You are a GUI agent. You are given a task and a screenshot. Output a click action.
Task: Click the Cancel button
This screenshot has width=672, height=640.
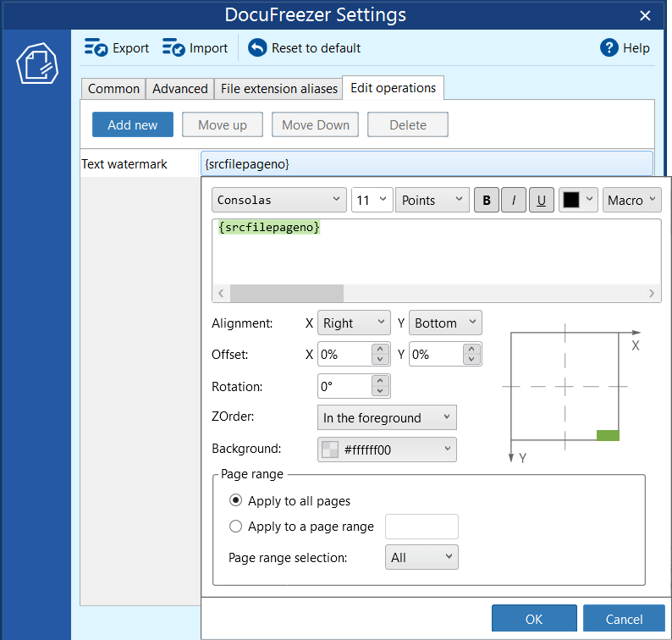pyautogui.click(x=624, y=619)
